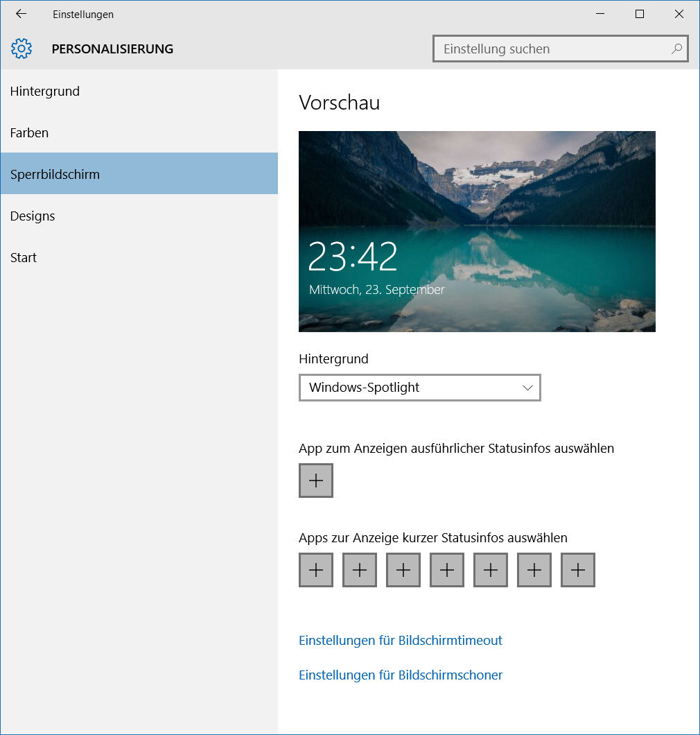Click fourth plus tile for short status
This screenshot has height=735, width=700.
click(x=447, y=570)
